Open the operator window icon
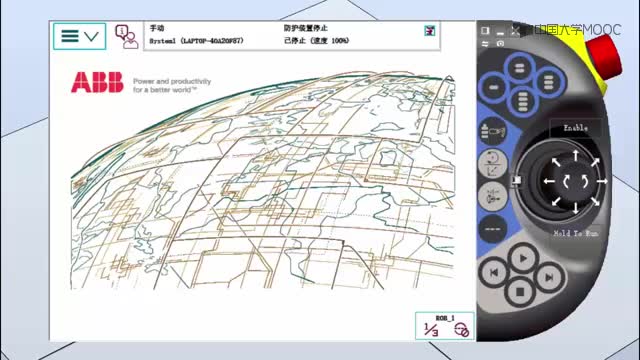This screenshot has width=640, height=360. [126, 36]
